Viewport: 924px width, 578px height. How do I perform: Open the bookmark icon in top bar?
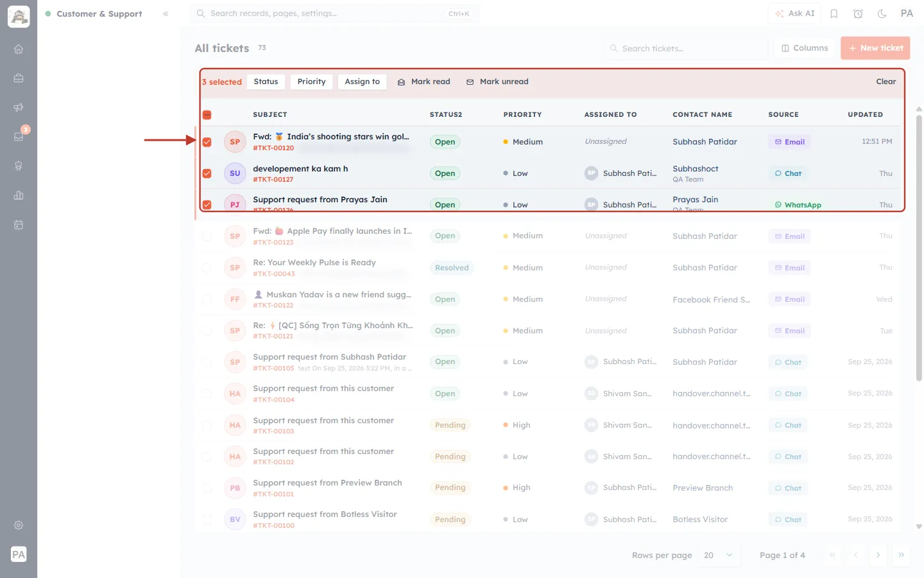834,13
